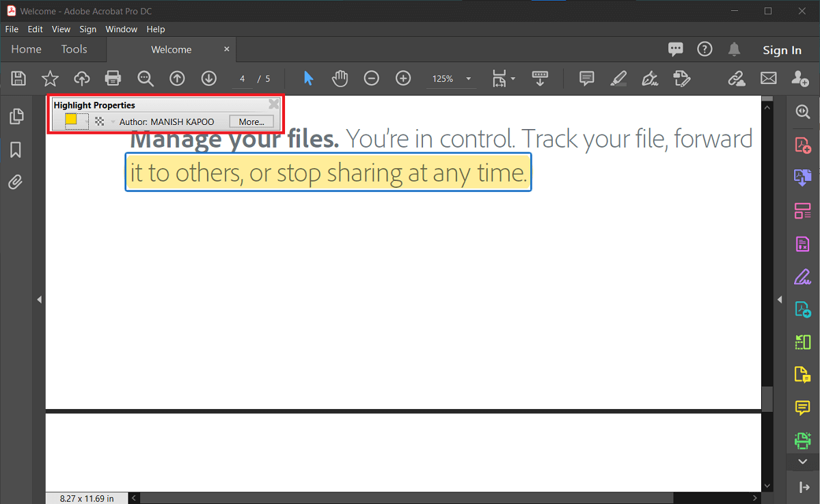Show the Bookmarks panel
This screenshot has width=820, height=504.
point(15,149)
